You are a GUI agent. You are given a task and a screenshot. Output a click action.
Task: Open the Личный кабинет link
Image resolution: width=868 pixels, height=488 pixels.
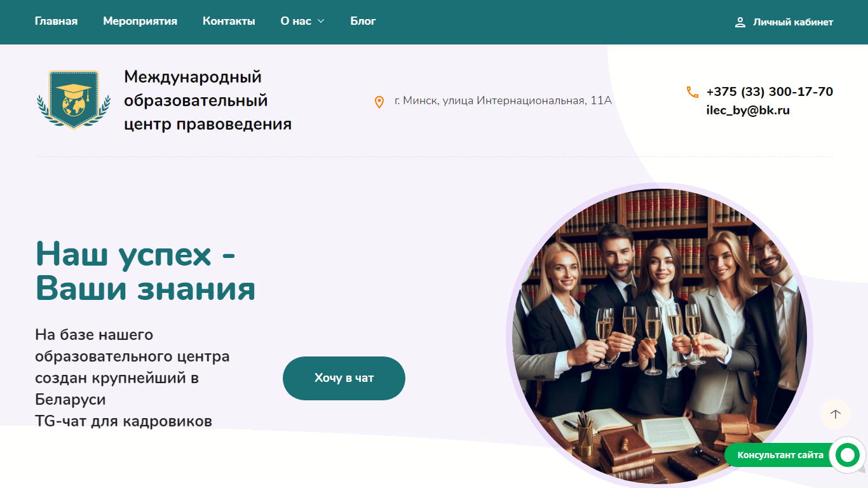point(793,22)
